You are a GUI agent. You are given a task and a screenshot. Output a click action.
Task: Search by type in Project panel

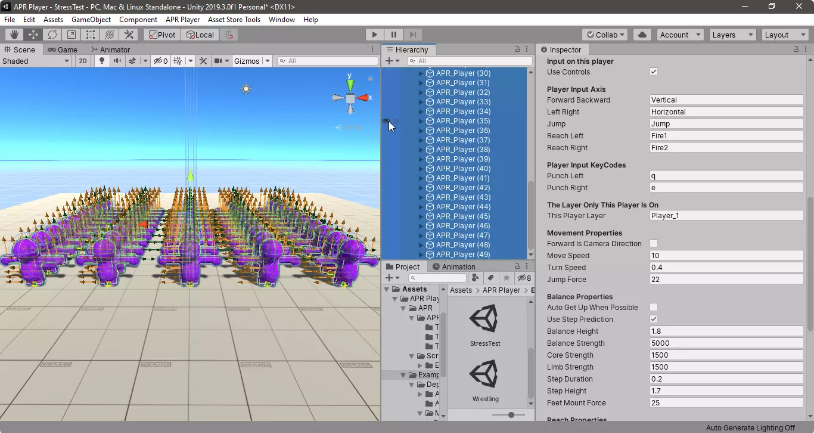click(475, 278)
